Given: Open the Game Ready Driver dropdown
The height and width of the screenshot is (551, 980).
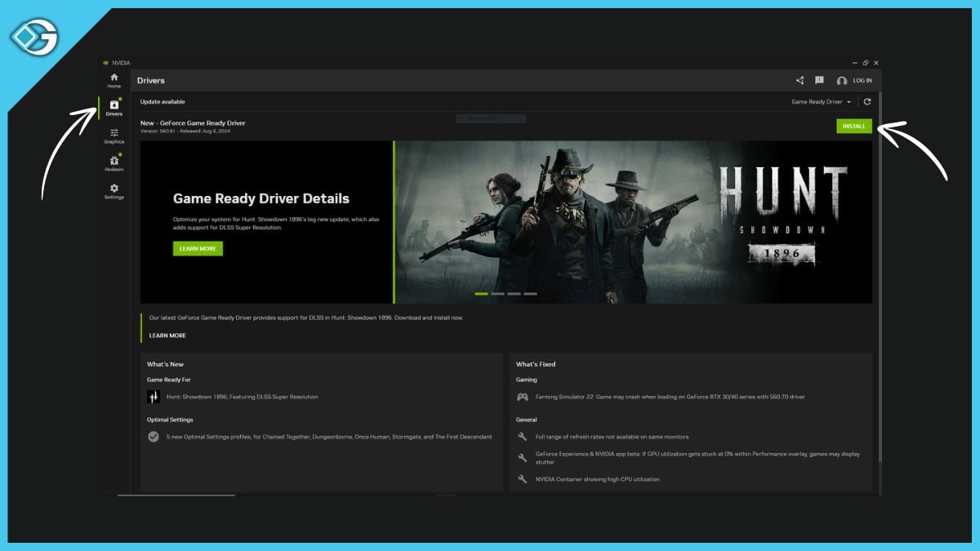Looking at the screenshot, I should click(821, 102).
